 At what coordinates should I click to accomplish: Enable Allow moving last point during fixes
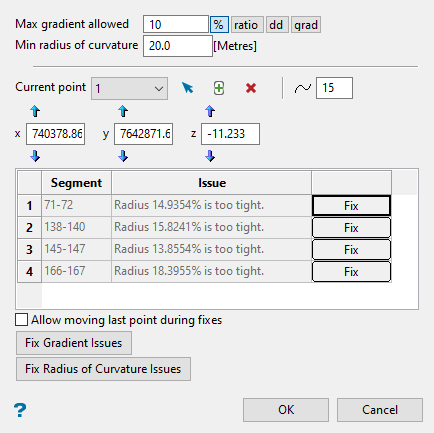pos(21,320)
